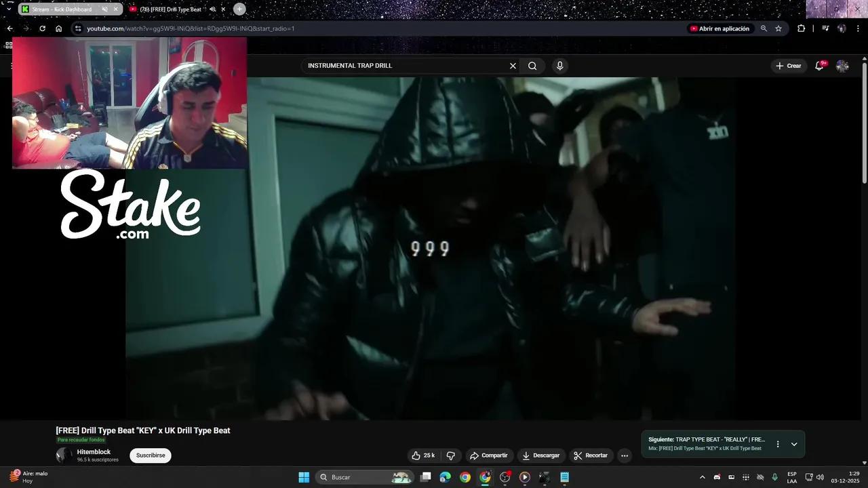Click the Suscribirse button
This screenshot has width=868, height=488.
(151, 455)
